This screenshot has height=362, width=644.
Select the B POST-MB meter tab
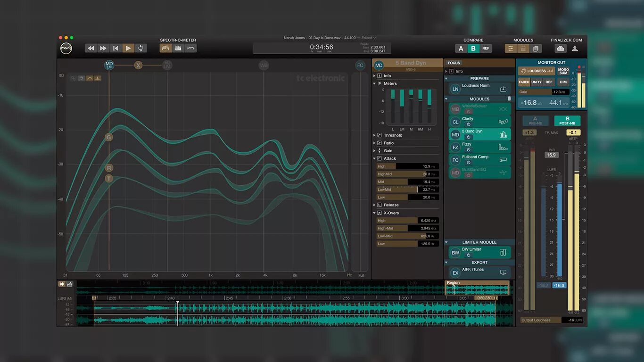(567, 121)
